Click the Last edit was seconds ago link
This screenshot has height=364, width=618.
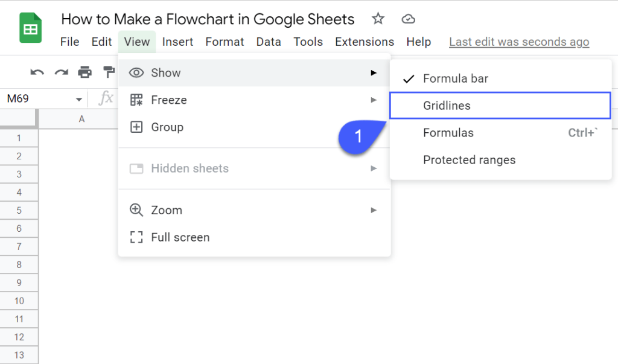(518, 42)
